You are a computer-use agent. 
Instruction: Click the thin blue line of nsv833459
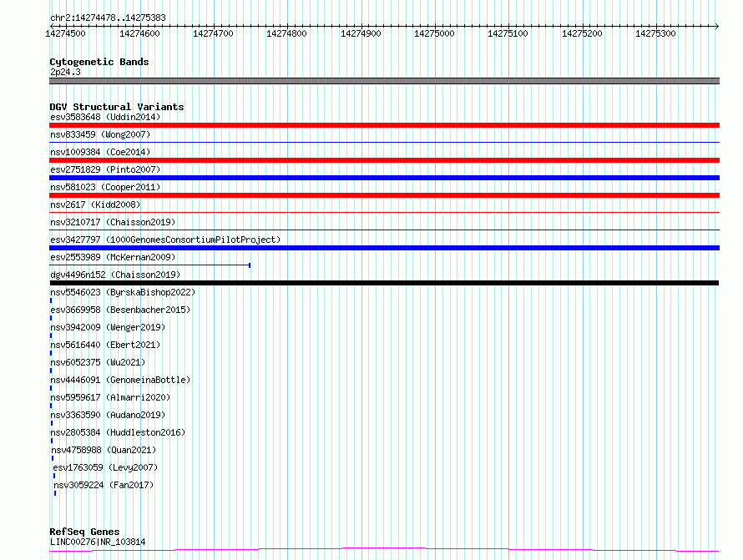coord(384,142)
